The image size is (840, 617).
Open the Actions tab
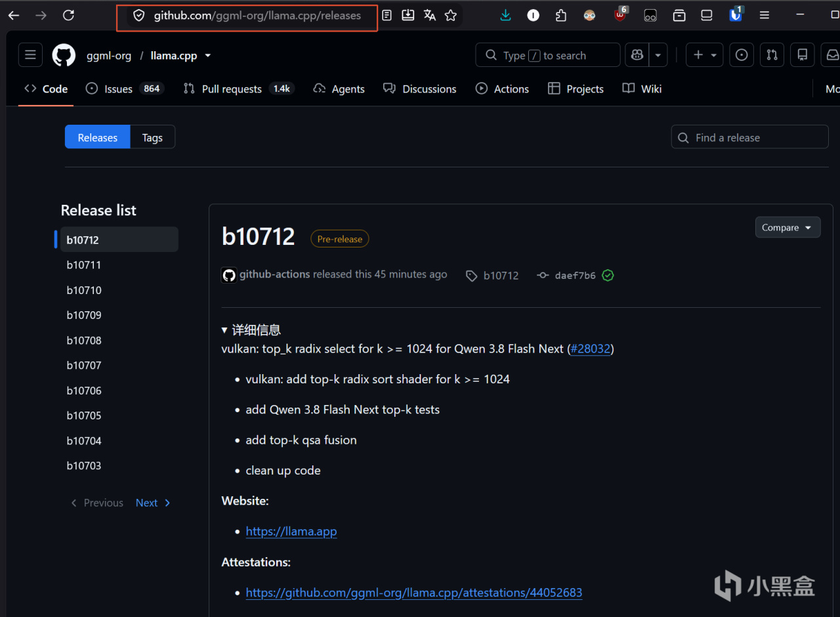(x=503, y=89)
